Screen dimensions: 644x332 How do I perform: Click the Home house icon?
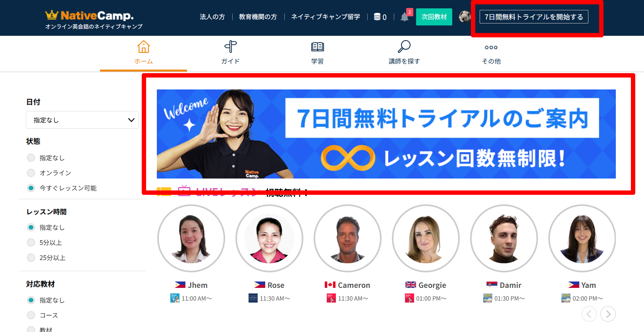pos(143,47)
